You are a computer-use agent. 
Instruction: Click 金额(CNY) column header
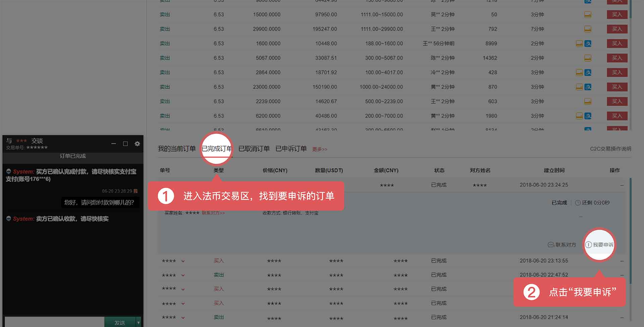coord(386,171)
